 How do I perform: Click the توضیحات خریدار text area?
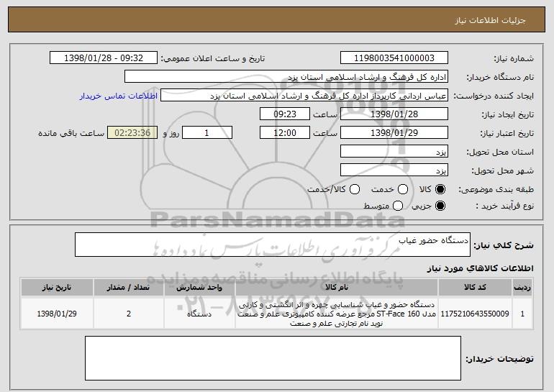coord(273,358)
